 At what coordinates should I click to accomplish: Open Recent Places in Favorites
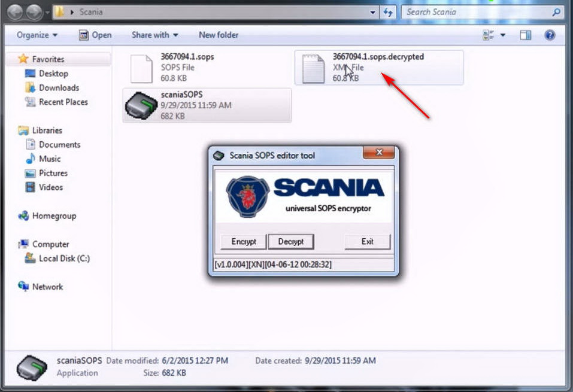pos(63,102)
